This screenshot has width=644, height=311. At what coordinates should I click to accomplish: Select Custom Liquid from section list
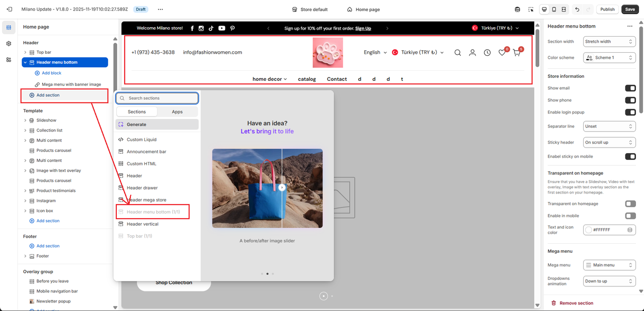[x=157, y=140]
